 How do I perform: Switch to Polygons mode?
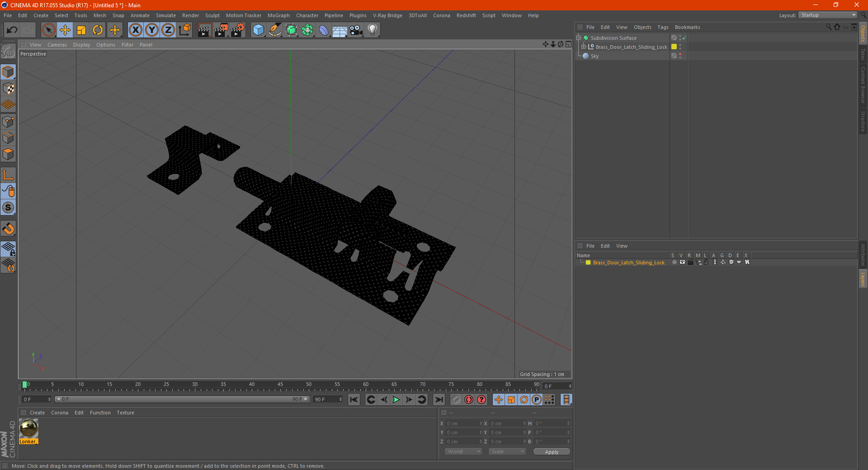point(8,154)
